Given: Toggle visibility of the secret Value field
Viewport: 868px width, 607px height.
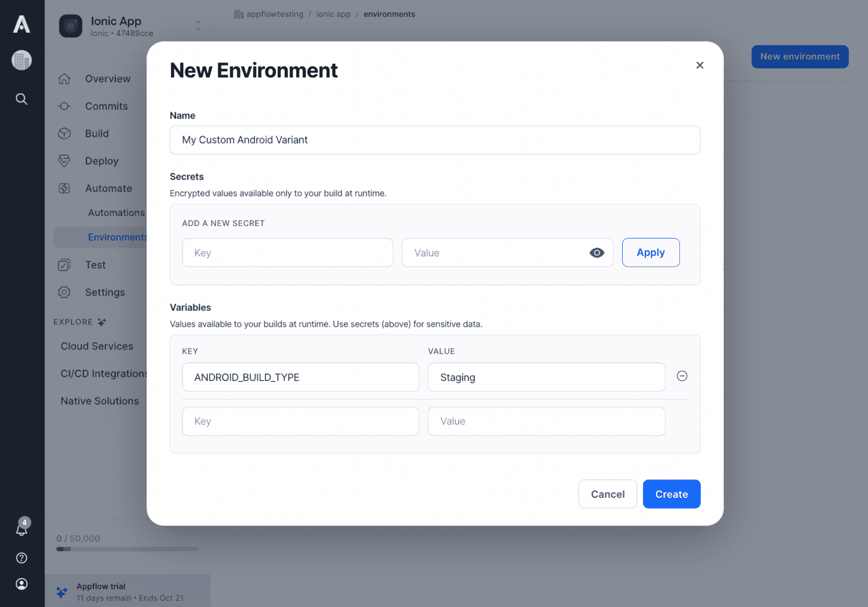Looking at the screenshot, I should point(597,253).
